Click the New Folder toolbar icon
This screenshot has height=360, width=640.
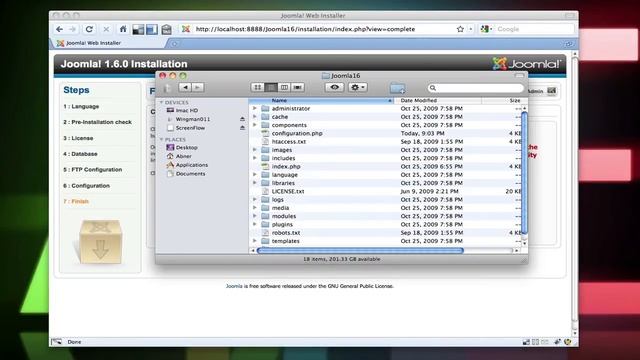[397, 88]
